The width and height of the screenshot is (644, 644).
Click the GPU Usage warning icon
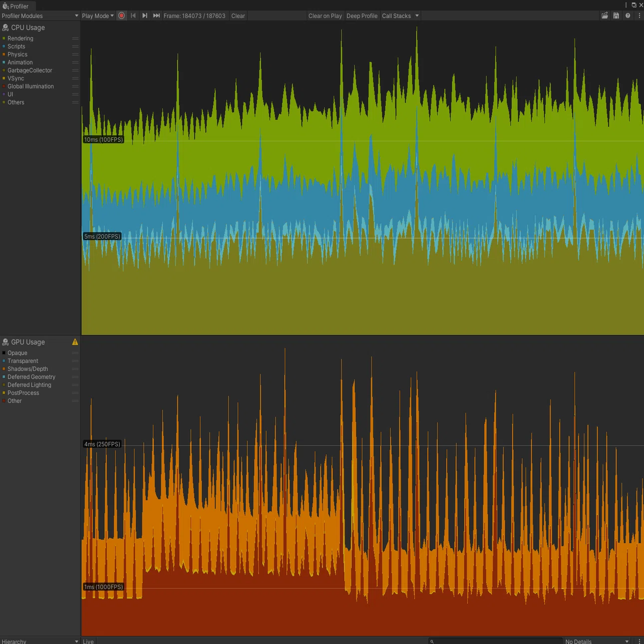click(x=75, y=342)
